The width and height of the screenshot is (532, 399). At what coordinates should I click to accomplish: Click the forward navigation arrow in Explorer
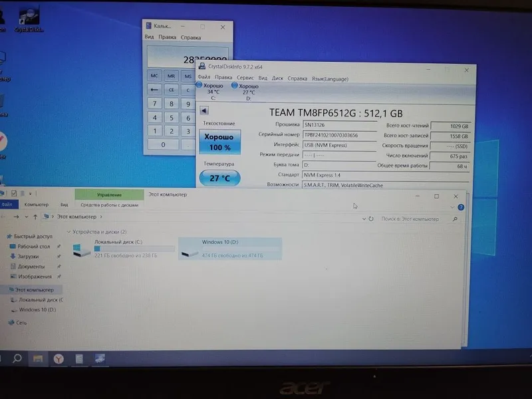(x=16, y=217)
